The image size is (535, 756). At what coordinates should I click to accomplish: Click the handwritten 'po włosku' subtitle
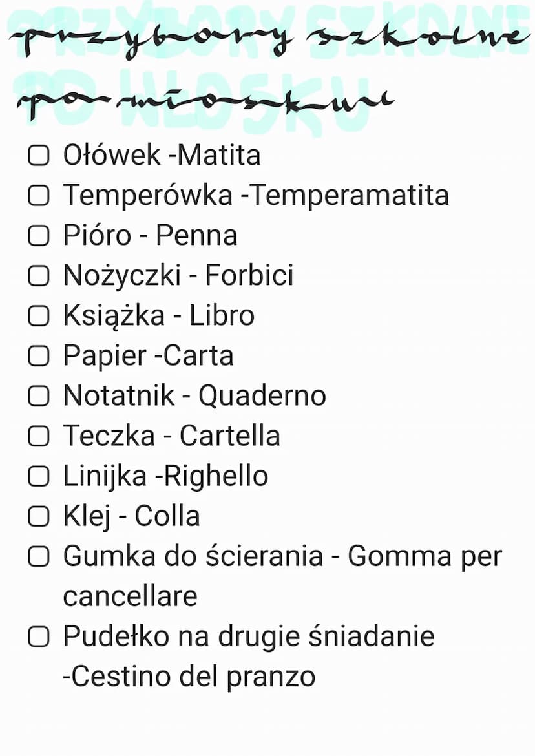pos(205,101)
